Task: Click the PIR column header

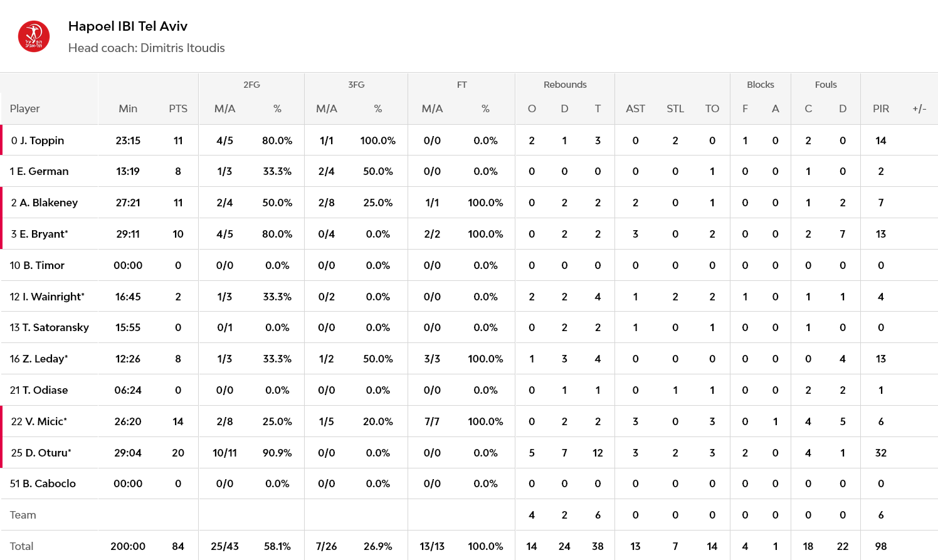Action: pyautogui.click(x=881, y=108)
